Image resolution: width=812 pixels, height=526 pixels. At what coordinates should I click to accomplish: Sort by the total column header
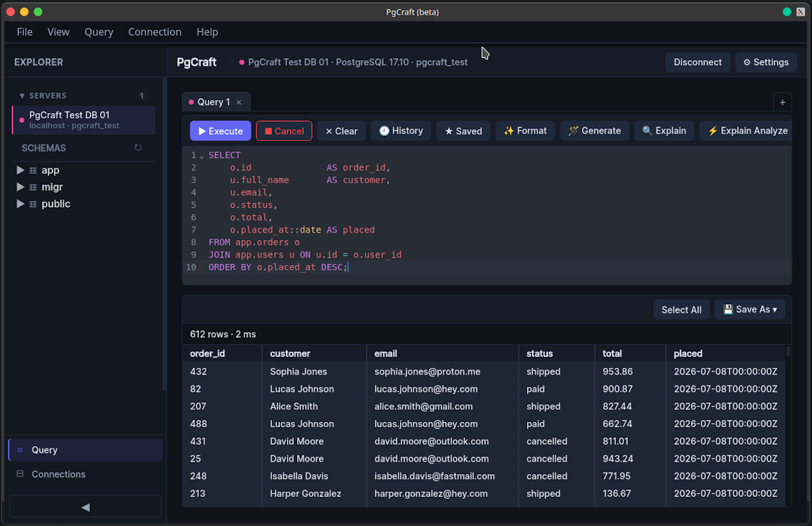click(630, 354)
